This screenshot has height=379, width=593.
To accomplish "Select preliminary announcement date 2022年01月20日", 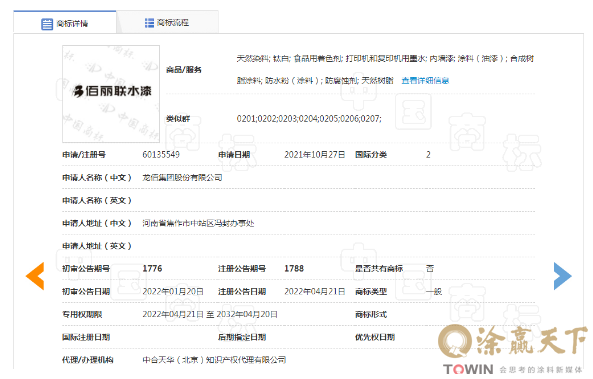I will click(173, 292).
